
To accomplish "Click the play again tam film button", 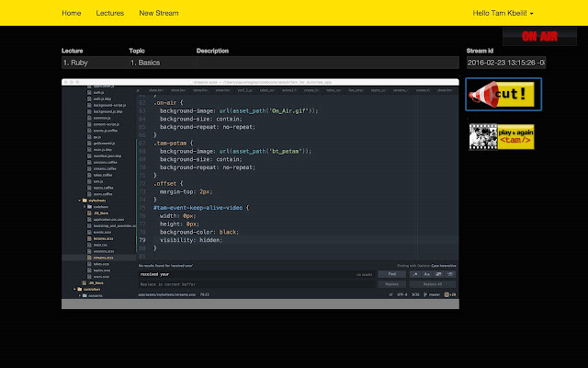I will tap(502, 137).
